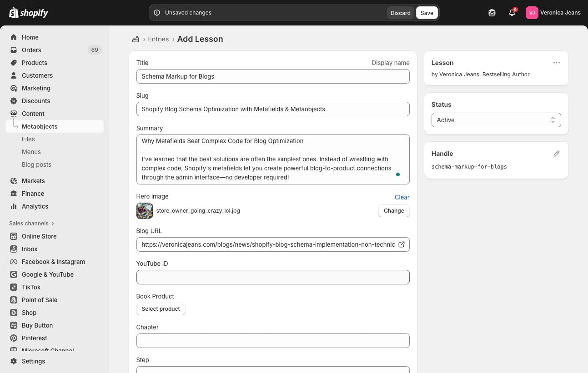Discard the unsaved changes
Screen dimensions: 588x373
pyautogui.click(x=401, y=13)
